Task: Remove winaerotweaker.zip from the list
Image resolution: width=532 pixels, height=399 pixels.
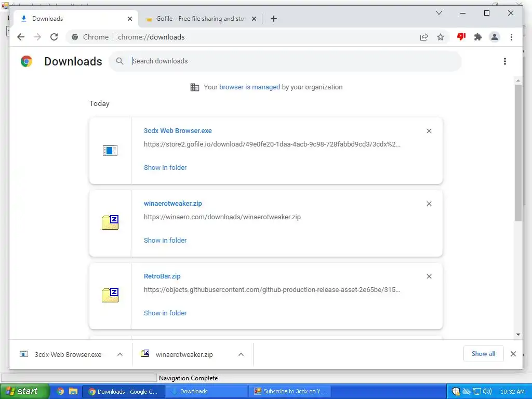Action: coord(429,204)
